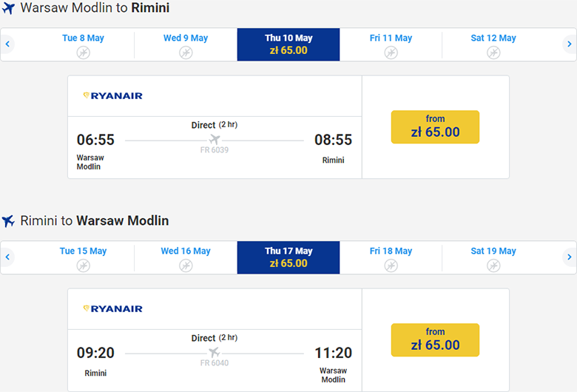The image size is (577, 392).
Task: Switch to the Wed 16 May tab
Action: pos(186,257)
